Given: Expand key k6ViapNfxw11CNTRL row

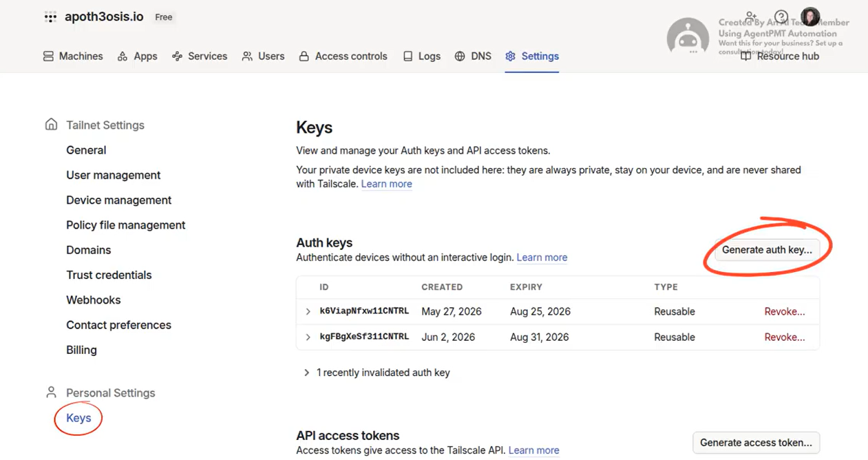Looking at the screenshot, I should pyautogui.click(x=308, y=312).
